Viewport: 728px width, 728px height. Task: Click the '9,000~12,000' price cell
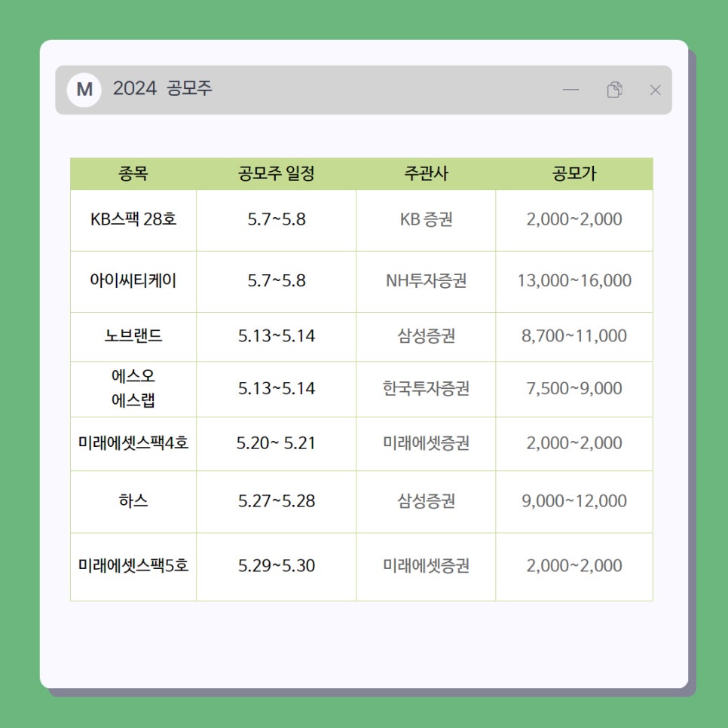click(x=574, y=501)
